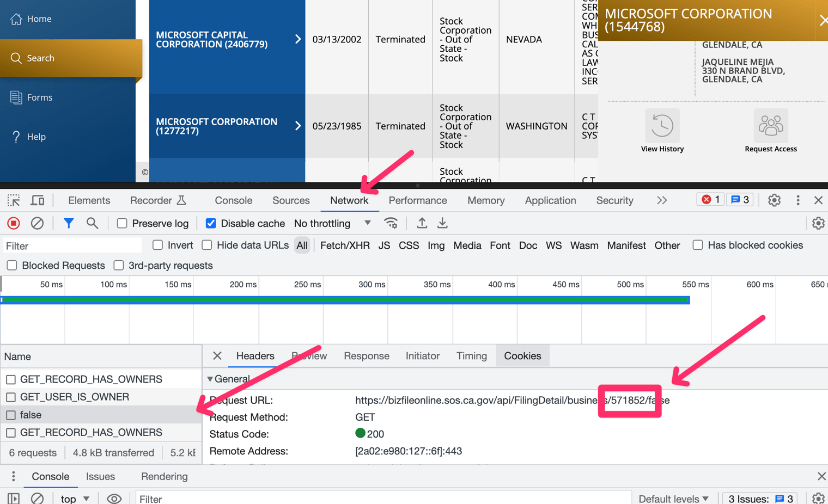Close the DevTools panel
The height and width of the screenshot is (504, 828).
[x=818, y=200]
